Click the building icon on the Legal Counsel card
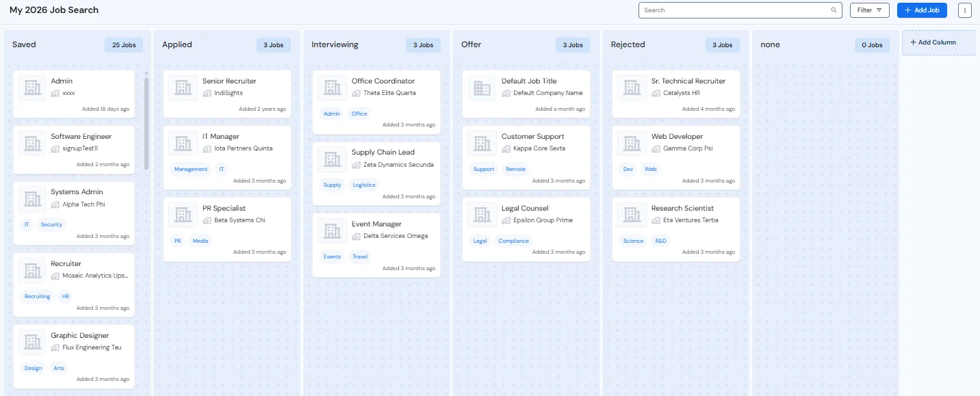Viewport: 980px width, 396px height. (x=482, y=215)
